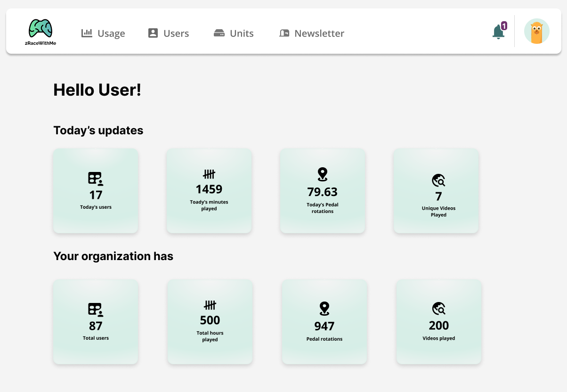This screenshot has width=567, height=392.
Task: Click the mailbox icon beside Newsletter
Action: click(x=284, y=33)
